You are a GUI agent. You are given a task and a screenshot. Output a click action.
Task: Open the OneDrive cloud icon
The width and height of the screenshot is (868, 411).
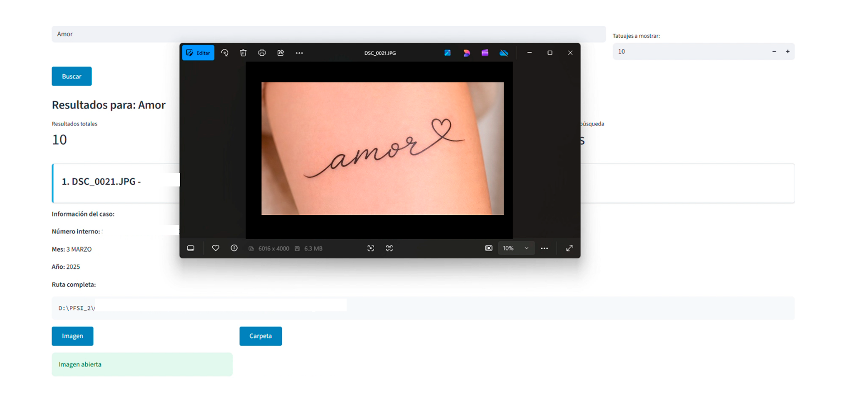[504, 53]
